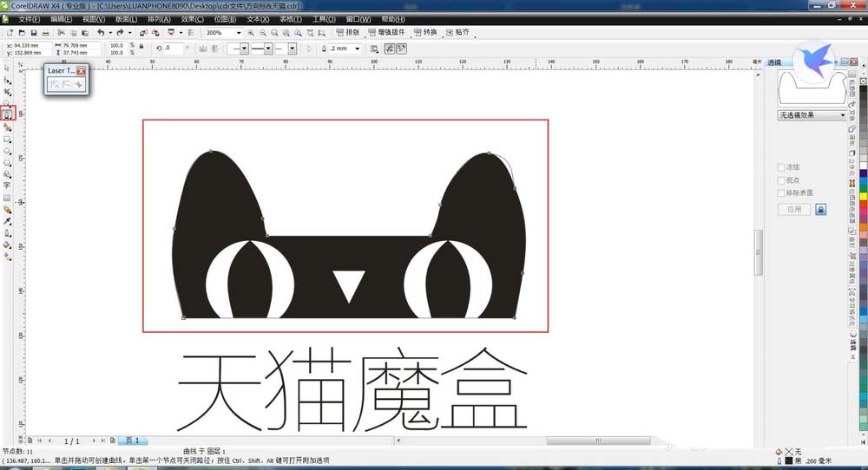The height and width of the screenshot is (470, 868).
Task: Click the Cut scissors icon
Action: [x=61, y=33]
